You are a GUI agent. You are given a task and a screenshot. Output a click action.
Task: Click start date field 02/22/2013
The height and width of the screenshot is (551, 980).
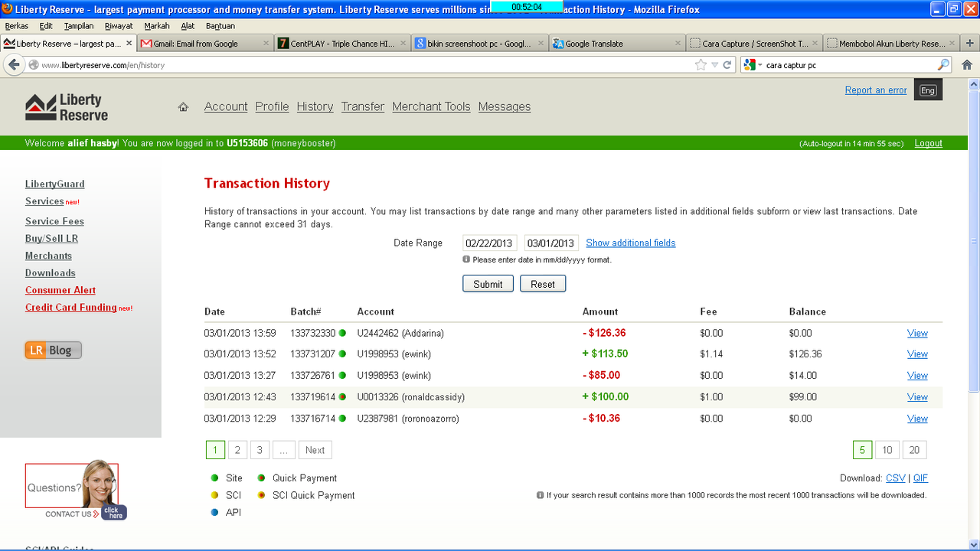[490, 243]
